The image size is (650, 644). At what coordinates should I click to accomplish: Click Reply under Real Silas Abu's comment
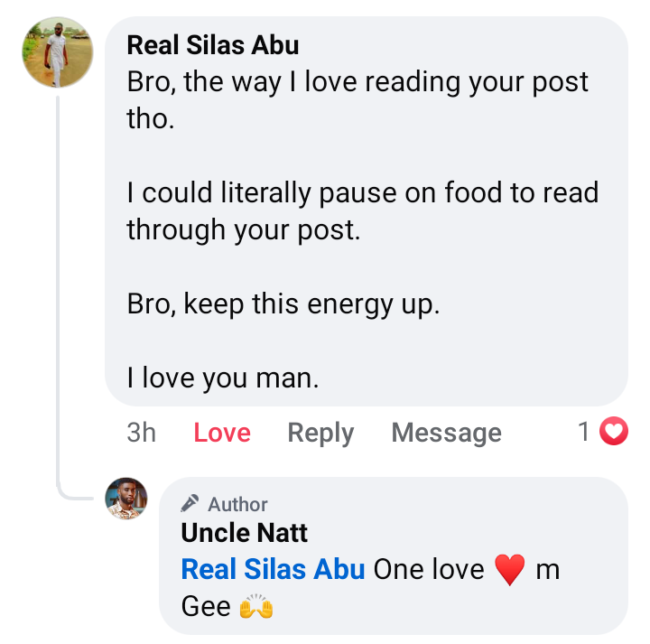320,433
